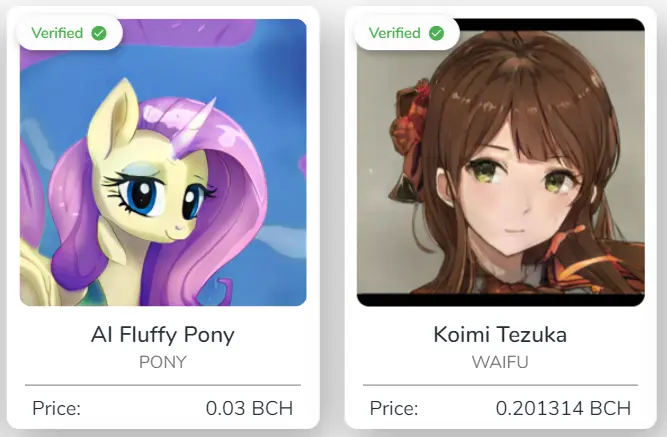Viewport: 667px width, 437px height.
Task: Click the Price label on Koimi Tezuka card
Action: coord(394,408)
